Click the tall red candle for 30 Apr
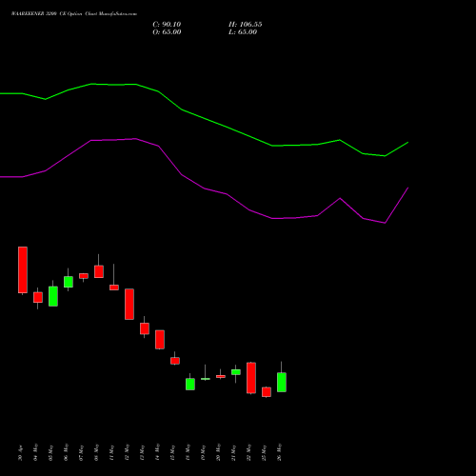 tap(23, 269)
